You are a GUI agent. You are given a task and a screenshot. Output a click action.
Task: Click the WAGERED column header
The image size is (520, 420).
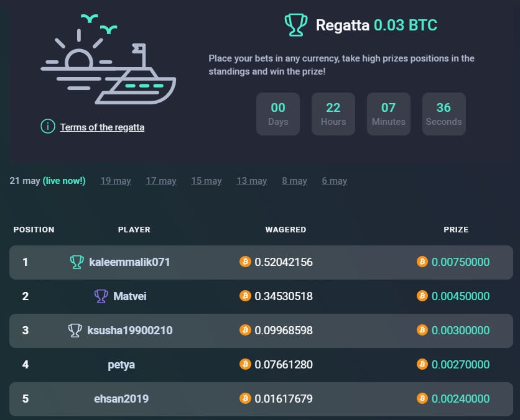pos(286,229)
